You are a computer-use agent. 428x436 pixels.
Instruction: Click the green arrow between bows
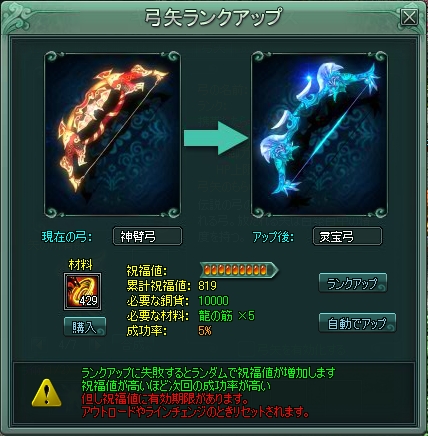(x=217, y=138)
